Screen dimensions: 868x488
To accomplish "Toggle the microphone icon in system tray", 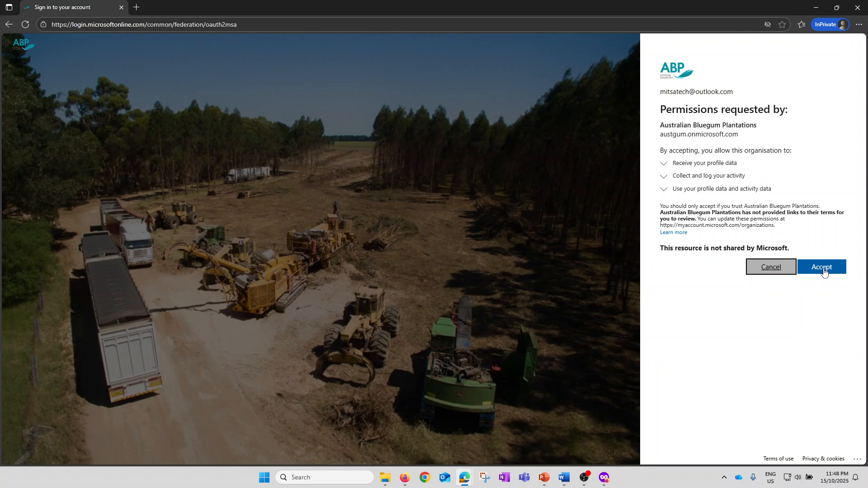I will [x=753, y=477].
